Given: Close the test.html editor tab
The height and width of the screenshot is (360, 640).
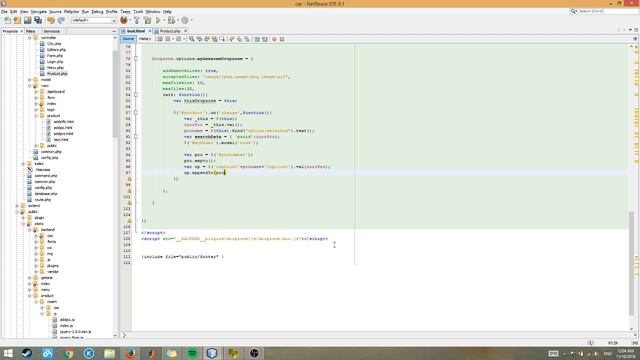Looking at the screenshot, I should [150, 31].
